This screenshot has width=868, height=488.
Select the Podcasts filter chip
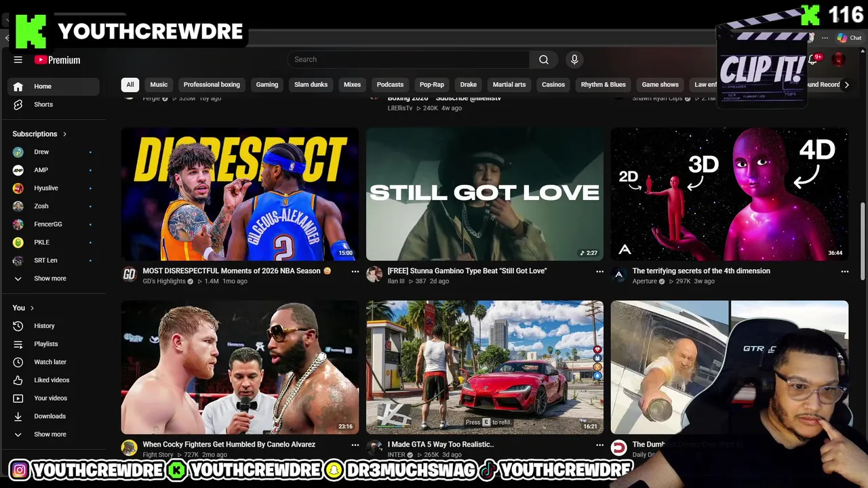pos(390,85)
